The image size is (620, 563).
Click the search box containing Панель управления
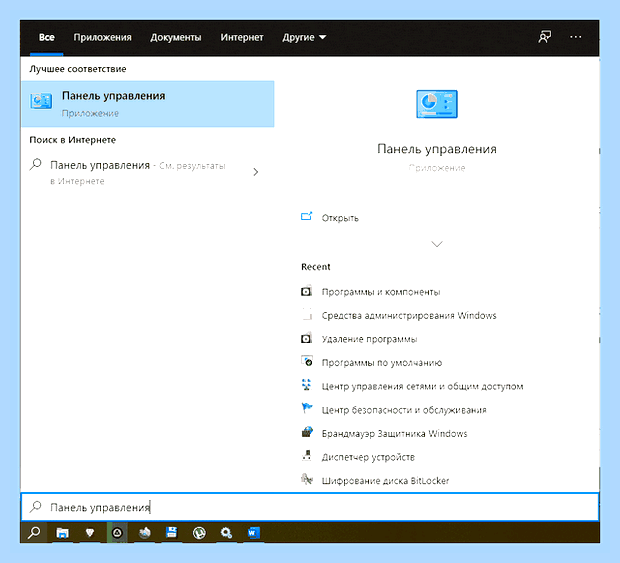[310, 507]
